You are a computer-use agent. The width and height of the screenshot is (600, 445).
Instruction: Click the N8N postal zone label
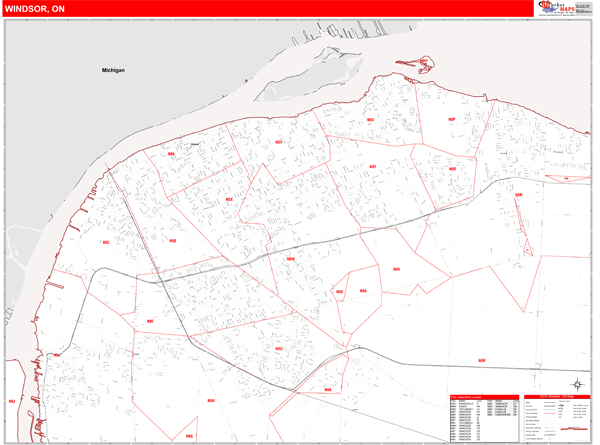point(518,195)
